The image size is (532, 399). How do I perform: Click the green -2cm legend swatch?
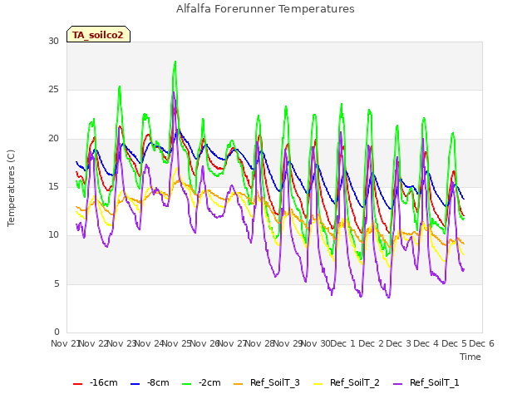186,383
